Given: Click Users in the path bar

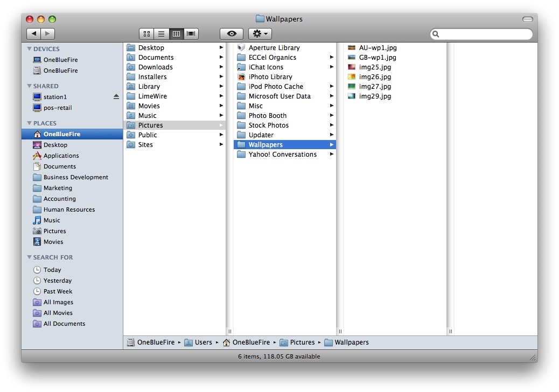Looking at the screenshot, I should 198,342.
